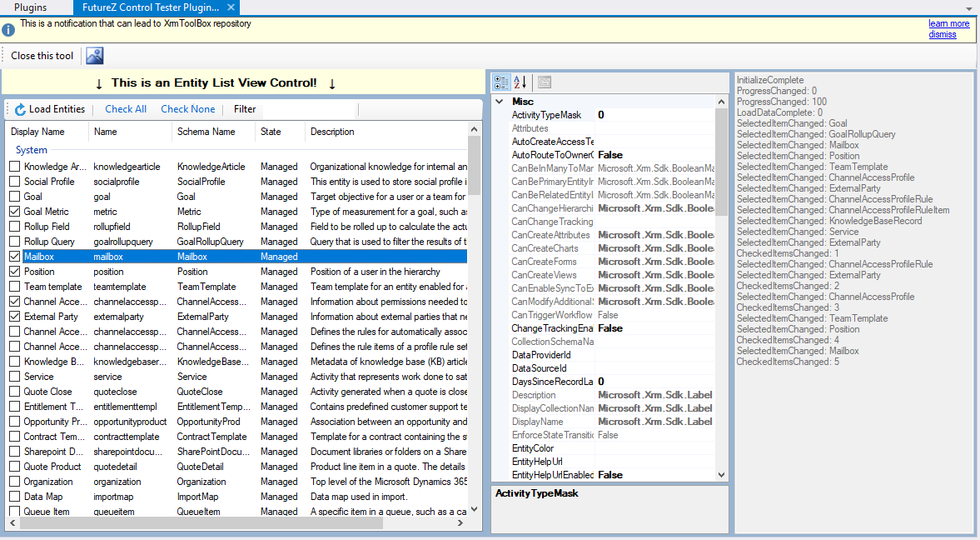Screen dimensions: 980x540
Task: Click Check None
Action: [187, 109]
